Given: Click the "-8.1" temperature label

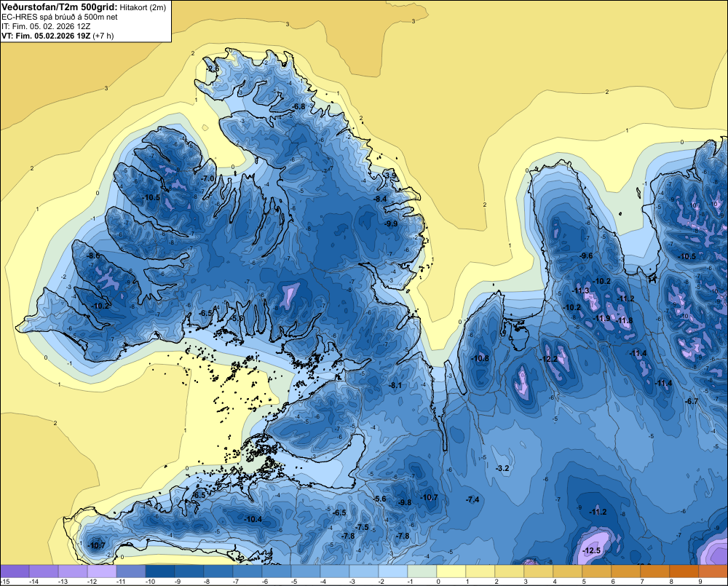Looking at the screenshot, I should coord(395,385).
